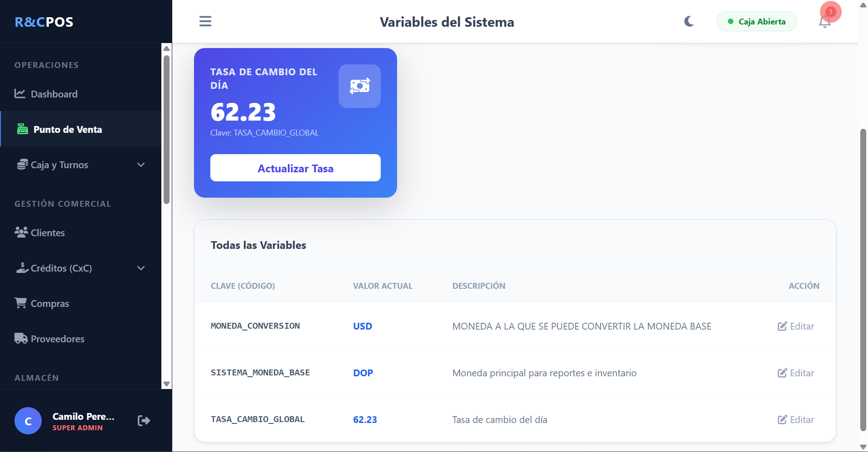868x452 pixels.
Task: Edit the SISTEMA_MONEDA_BASE variable
Action: tap(796, 373)
